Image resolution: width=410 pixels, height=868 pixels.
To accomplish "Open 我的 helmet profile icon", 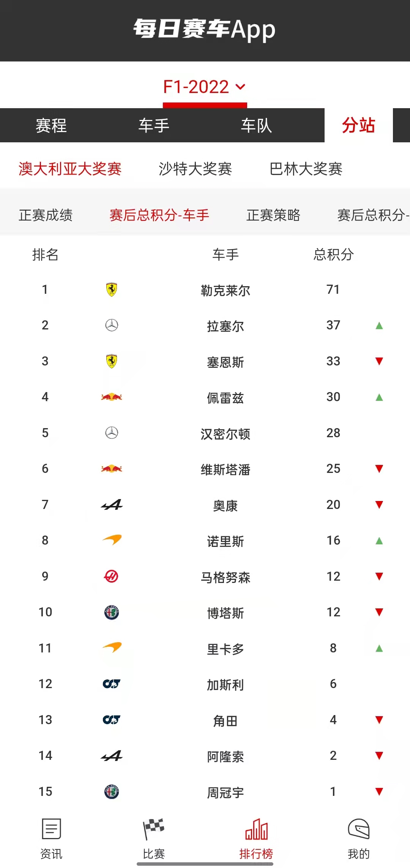I will tap(359, 829).
